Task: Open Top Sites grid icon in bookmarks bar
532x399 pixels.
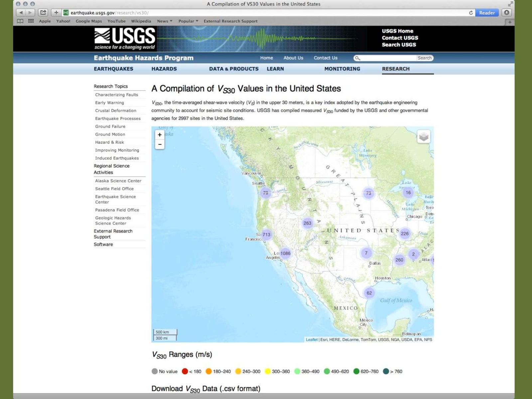Action: click(31, 21)
